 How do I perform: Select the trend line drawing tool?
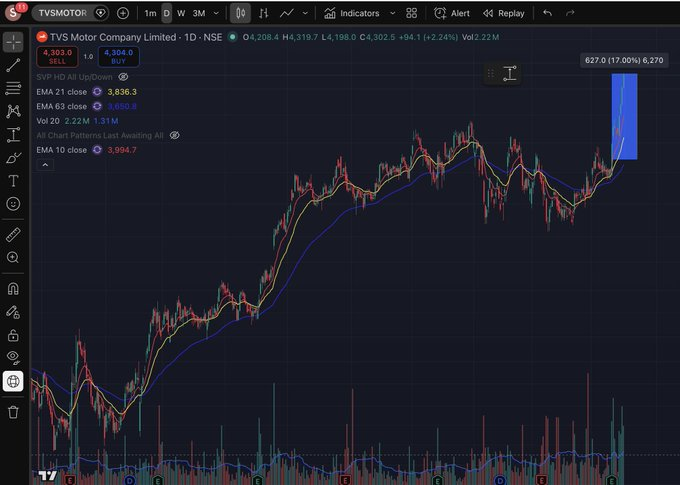click(13, 65)
